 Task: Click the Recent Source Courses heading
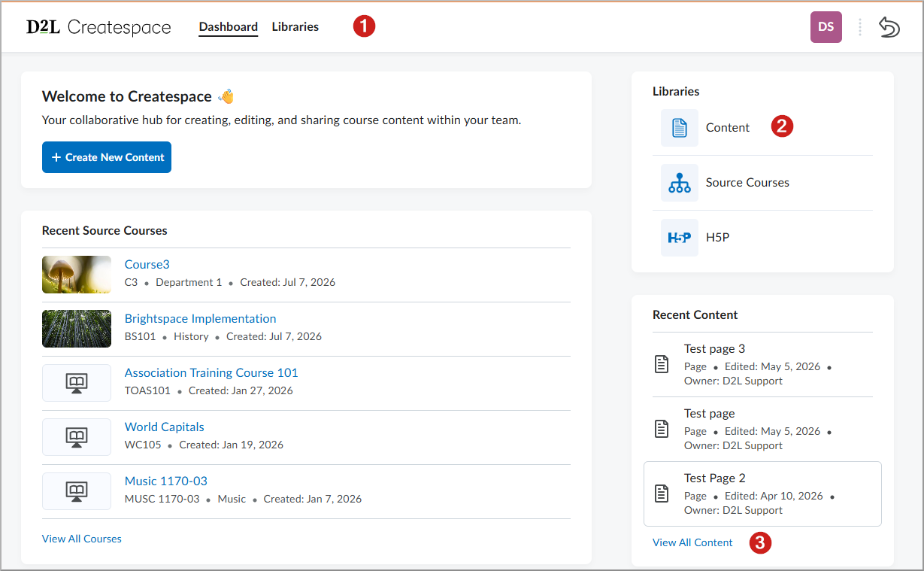pos(105,231)
